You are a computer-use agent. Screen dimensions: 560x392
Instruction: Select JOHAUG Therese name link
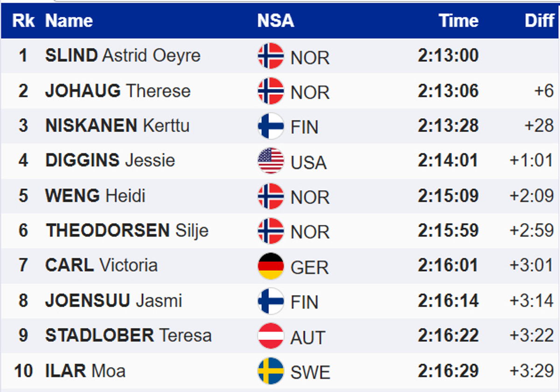[x=118, y=91]
